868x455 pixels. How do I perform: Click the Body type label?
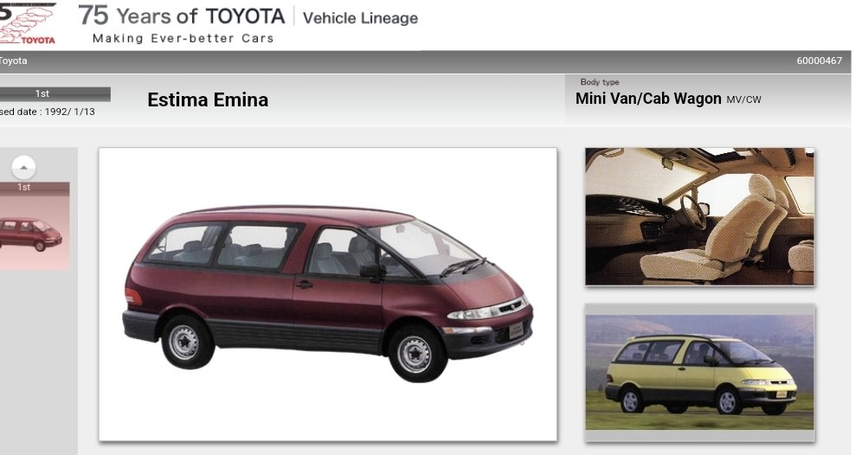(x=600, y=82)
